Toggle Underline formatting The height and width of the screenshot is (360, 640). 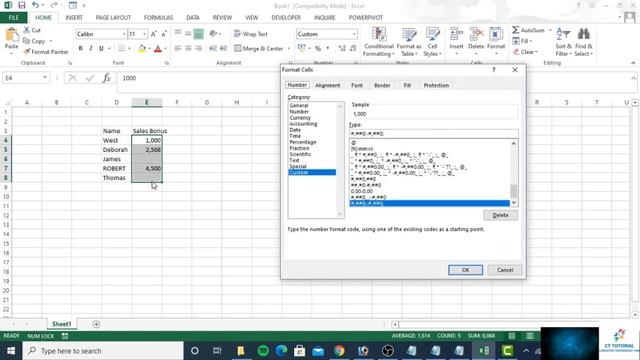pyautogui.click(x=101, y=48)
